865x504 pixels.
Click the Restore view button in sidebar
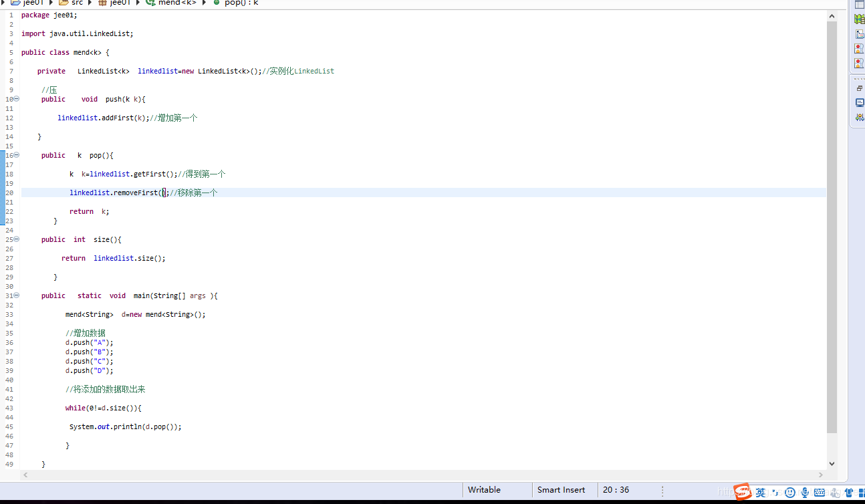coord(860,88)
